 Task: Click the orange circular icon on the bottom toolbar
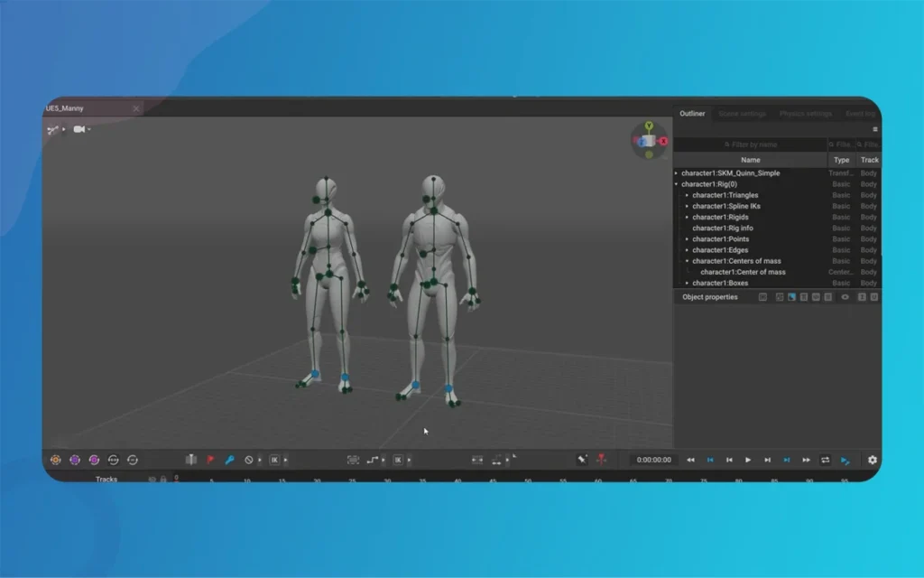pos(56,460)
